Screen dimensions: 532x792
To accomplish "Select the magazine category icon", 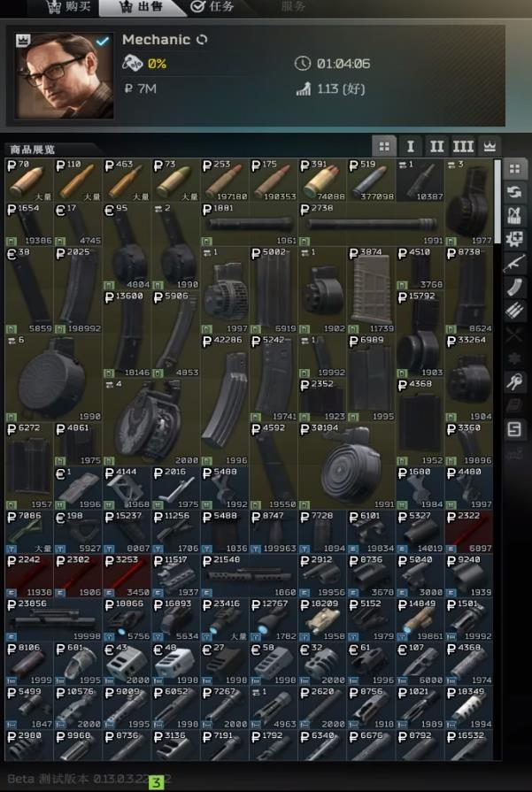I will [514, 287].
